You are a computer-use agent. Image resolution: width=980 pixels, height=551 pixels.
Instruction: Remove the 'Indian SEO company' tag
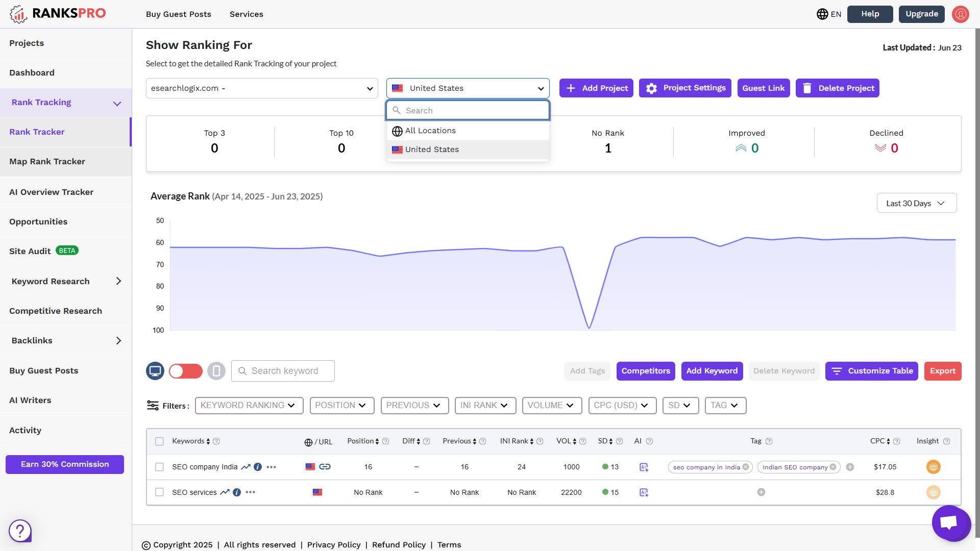[x=833, y=467]
